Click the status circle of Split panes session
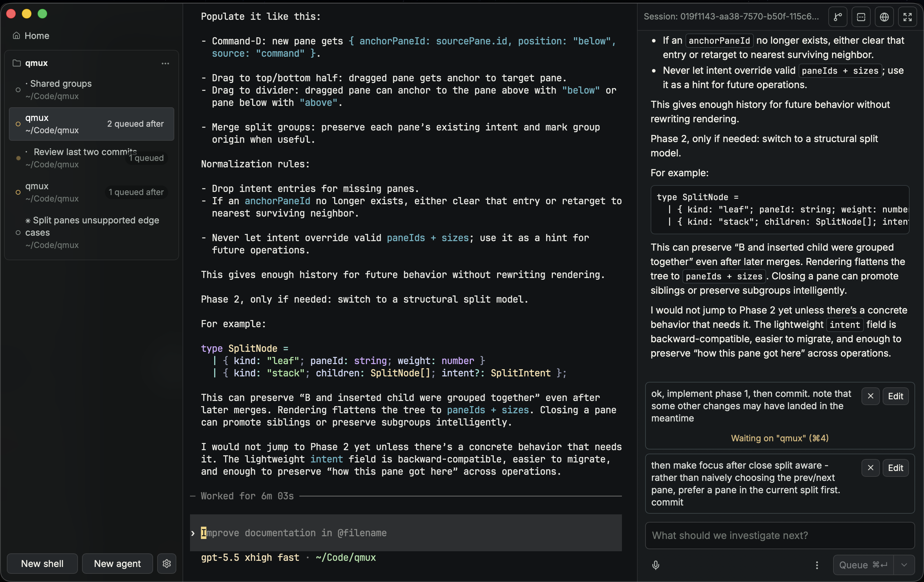The image size is (924, 582). (18, 233)
